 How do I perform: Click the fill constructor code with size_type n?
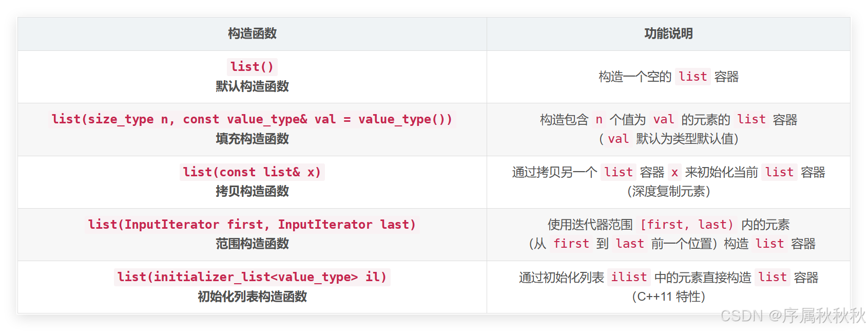252,119
